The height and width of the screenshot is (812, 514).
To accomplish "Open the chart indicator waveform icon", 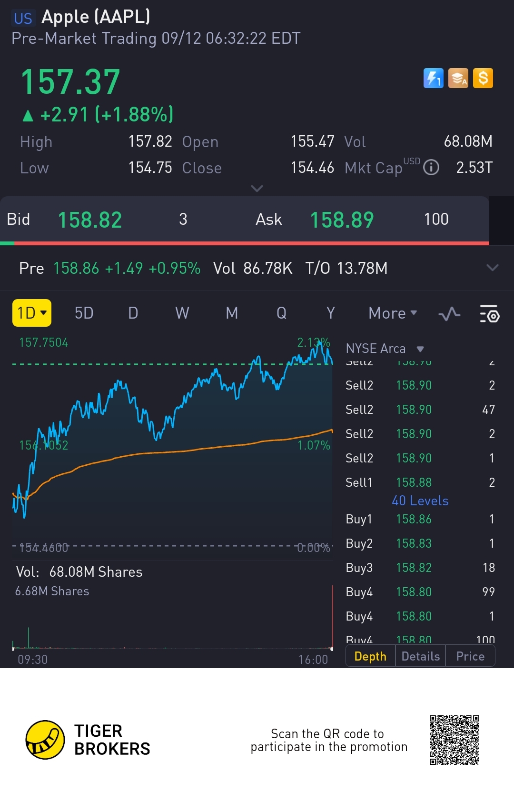I will pos(449,314).
